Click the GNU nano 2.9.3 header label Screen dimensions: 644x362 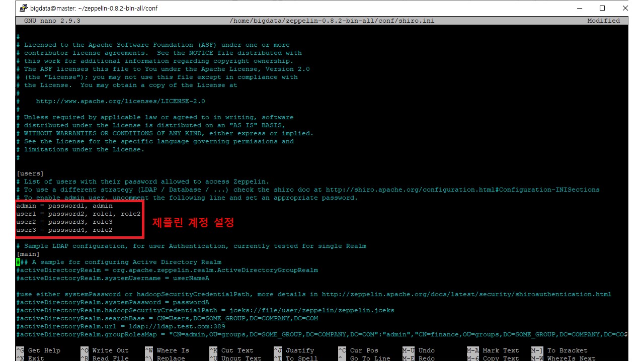[x=52, y=21]
